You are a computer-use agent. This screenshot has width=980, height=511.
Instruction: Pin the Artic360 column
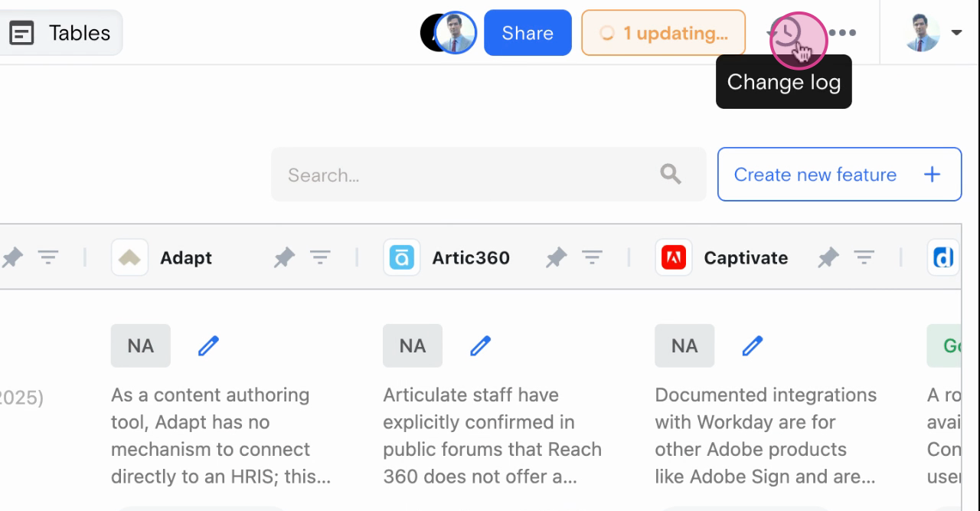[556, 258]
